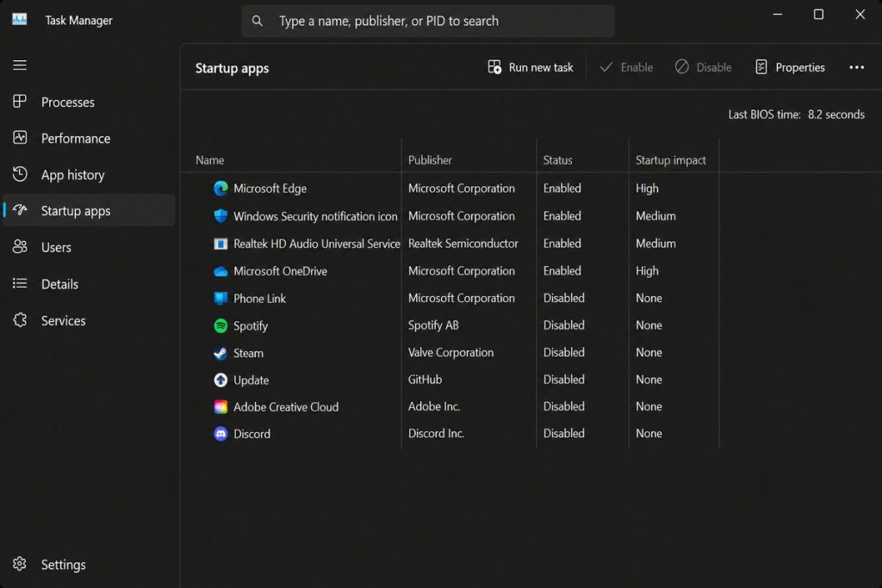Click the Users sidebar icon
The height and width of the screenshot is (588, 882).
(x=20, y=247)
